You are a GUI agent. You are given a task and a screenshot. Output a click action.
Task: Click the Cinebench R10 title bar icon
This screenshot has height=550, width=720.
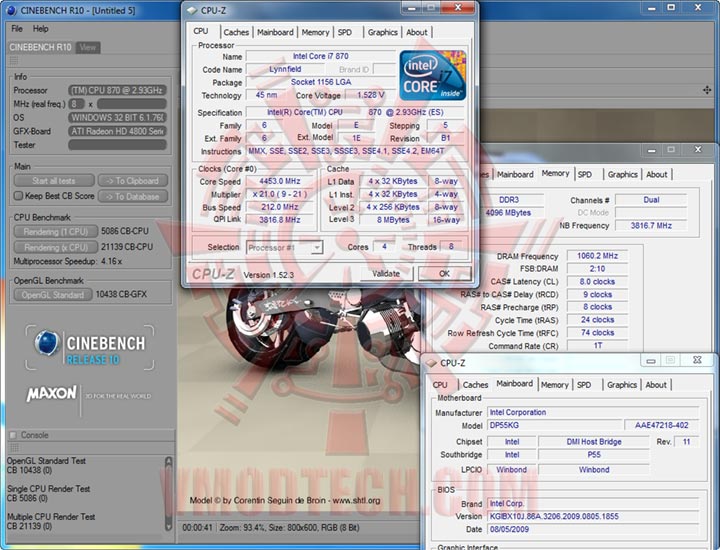click(x=11, y=10)
